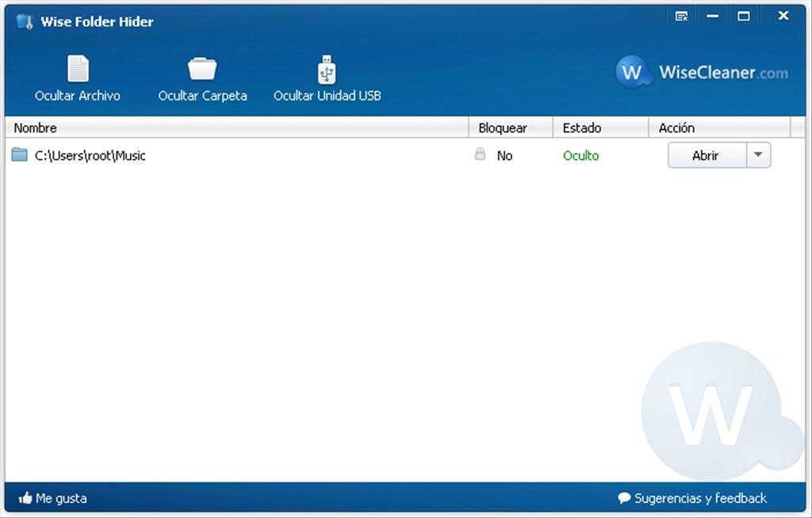The image size is (812, 518).
Task: Click the Ocultar Archivo file icon
Action: click(78, 69)
